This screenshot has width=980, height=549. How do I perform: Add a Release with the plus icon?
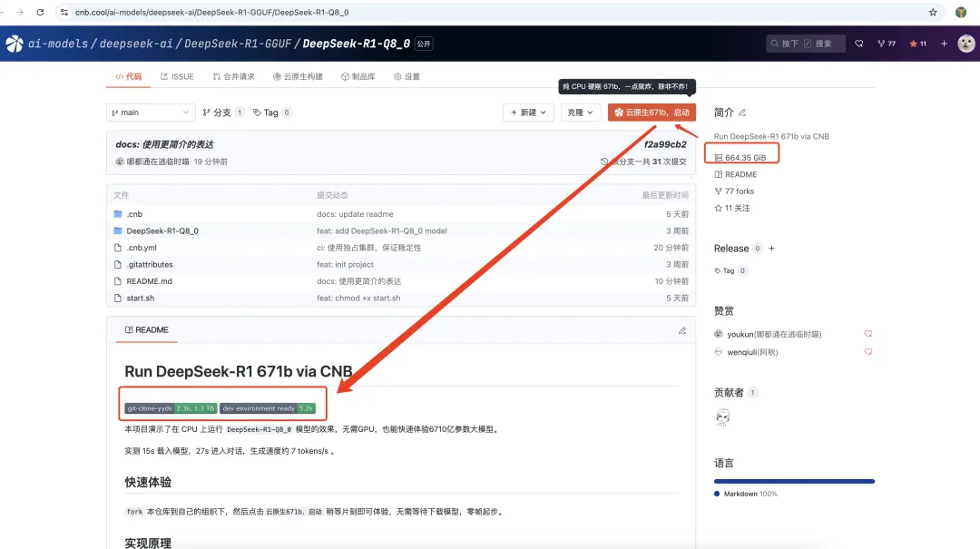(771, 249)
